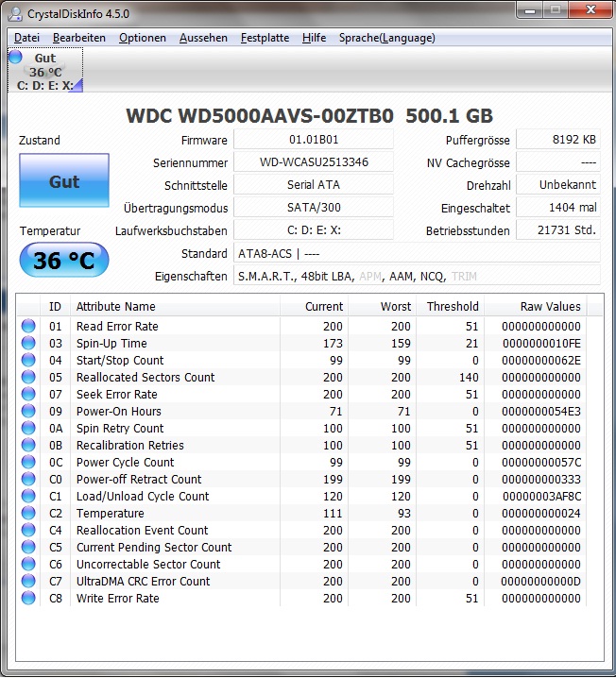The image size is (616, 678).
Task: Select the Gut 36 °C drive tab
Action: coord(45,70)
